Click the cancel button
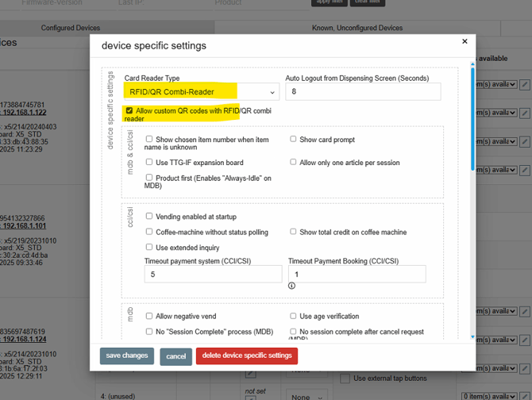532x400 pixels. (x=175, y=356)
